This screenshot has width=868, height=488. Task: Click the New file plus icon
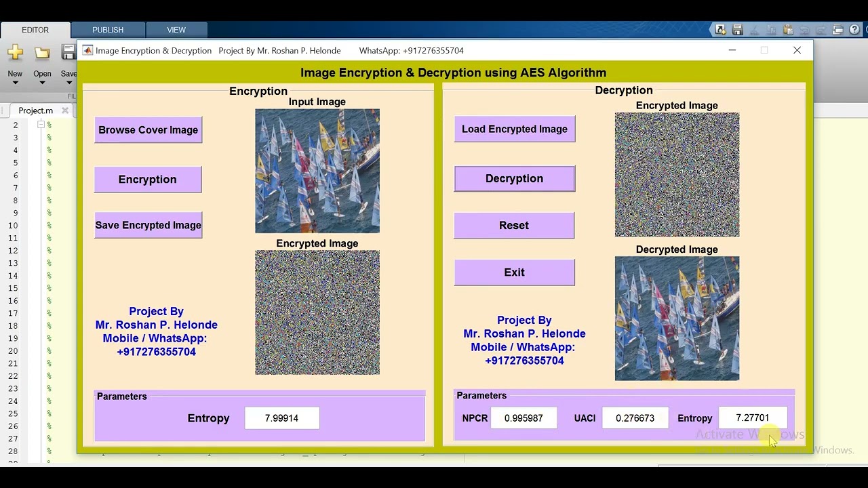coord(15,52)
